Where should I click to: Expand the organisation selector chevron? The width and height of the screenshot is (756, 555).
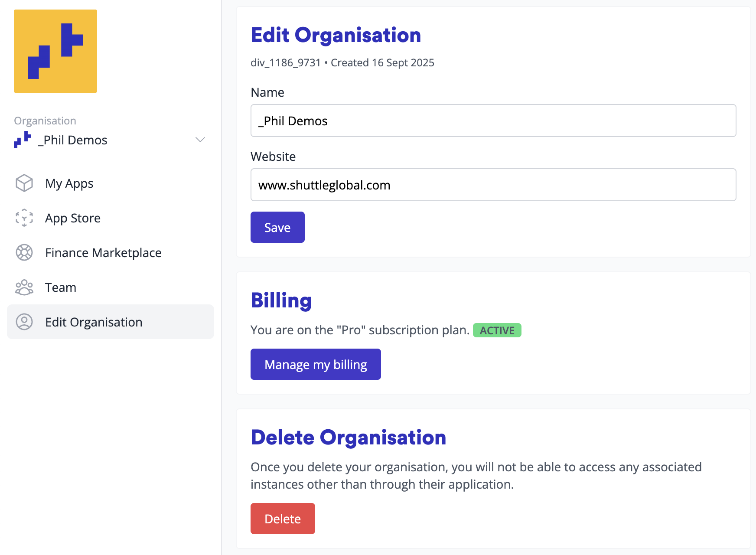click(200, 140)
